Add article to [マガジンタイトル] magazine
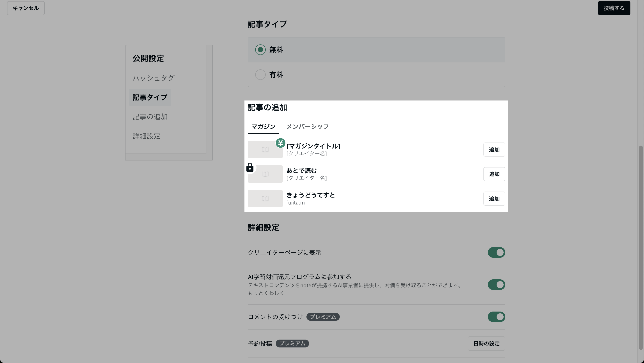 point(494,149)
